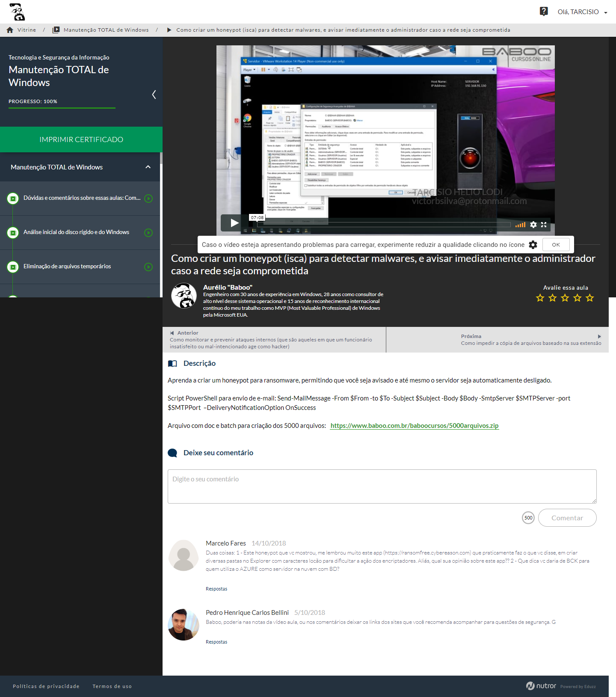Click the help question mark icon
The image size is (616, 697).
[543, 12]
